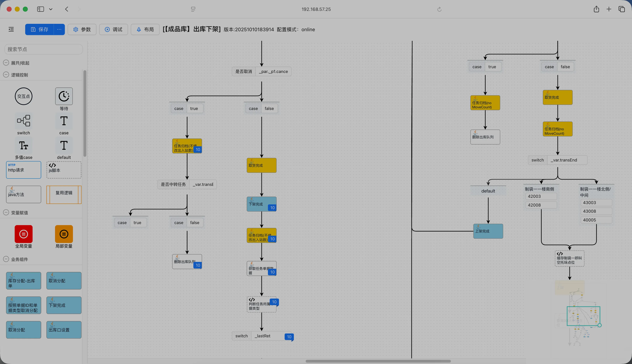The height and width of the screenshot is (364, 632).
Task: Click the reader page icon in address bar
Action: click(x=193, y=9)
